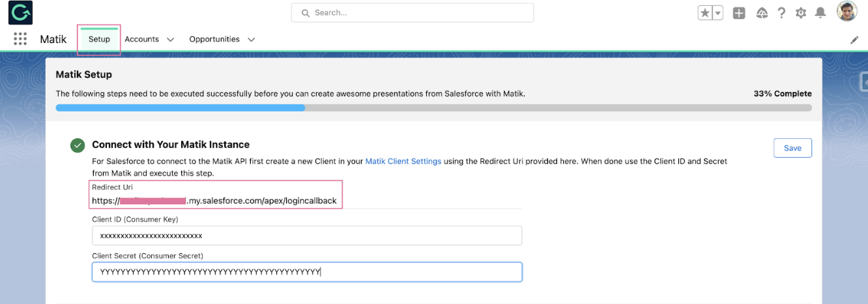
Task: Click the Matik logo icon in the header
Action: tap(21, 13)
